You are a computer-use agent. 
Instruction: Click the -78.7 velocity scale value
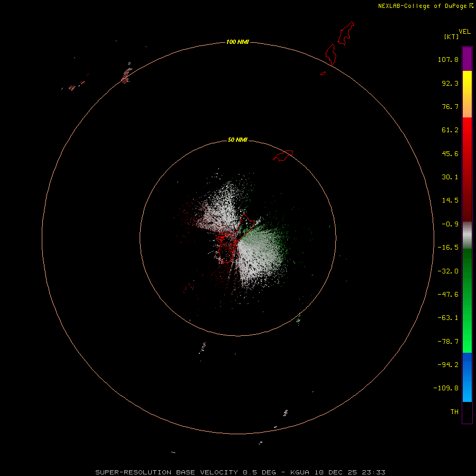(448, 342)
